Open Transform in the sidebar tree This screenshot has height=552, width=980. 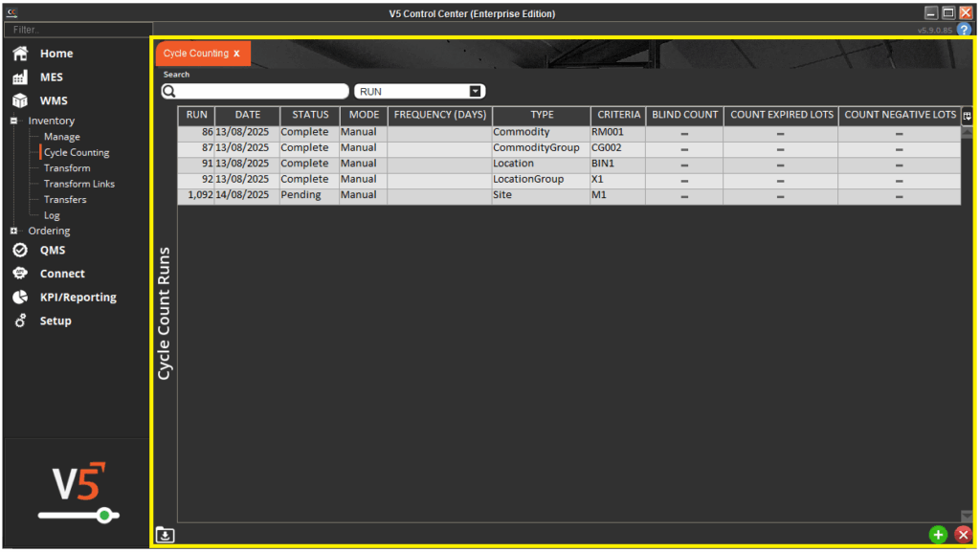[67, 168]
